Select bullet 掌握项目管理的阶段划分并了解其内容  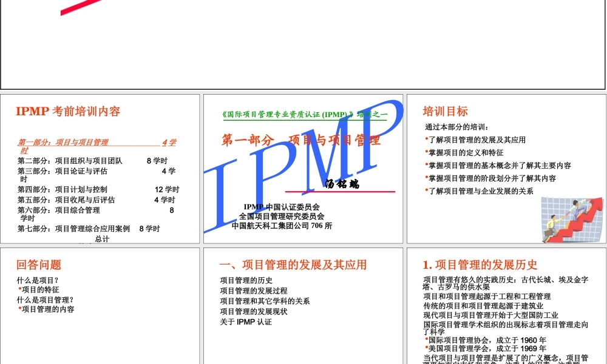click(490, 178)
